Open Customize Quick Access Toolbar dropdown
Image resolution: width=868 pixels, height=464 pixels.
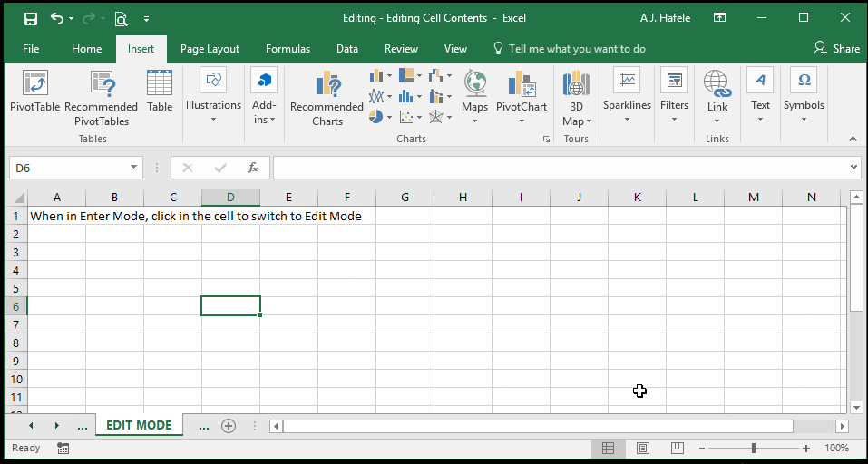pyautogui.click(x=146, y=19)
